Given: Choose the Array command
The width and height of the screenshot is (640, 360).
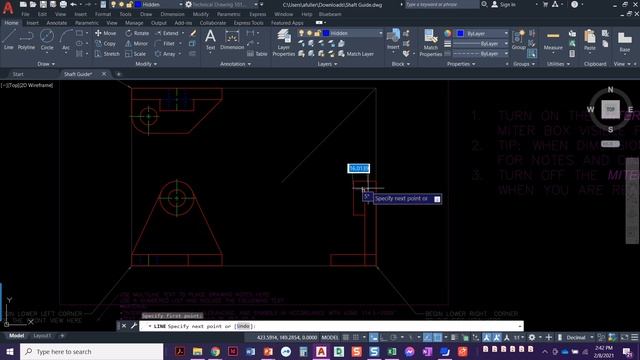Looking at the screenshot, I should click(165, 53).
